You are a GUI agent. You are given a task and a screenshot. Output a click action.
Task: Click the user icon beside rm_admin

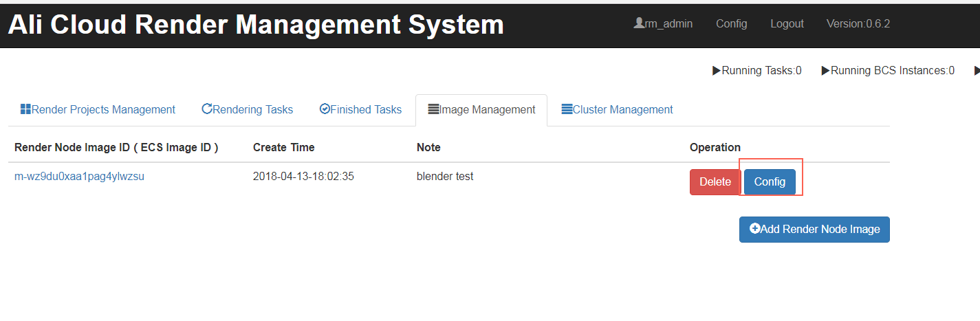tap(639, 23)
